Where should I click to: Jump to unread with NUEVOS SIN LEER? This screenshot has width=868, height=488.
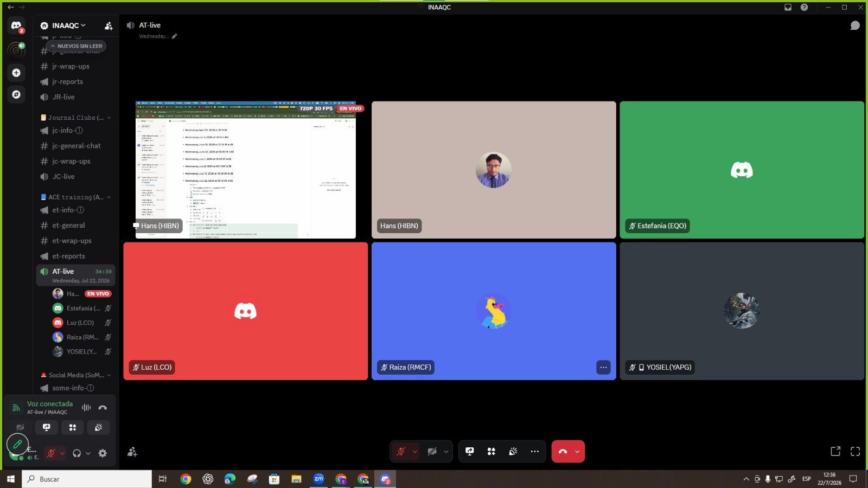[76, 46]
